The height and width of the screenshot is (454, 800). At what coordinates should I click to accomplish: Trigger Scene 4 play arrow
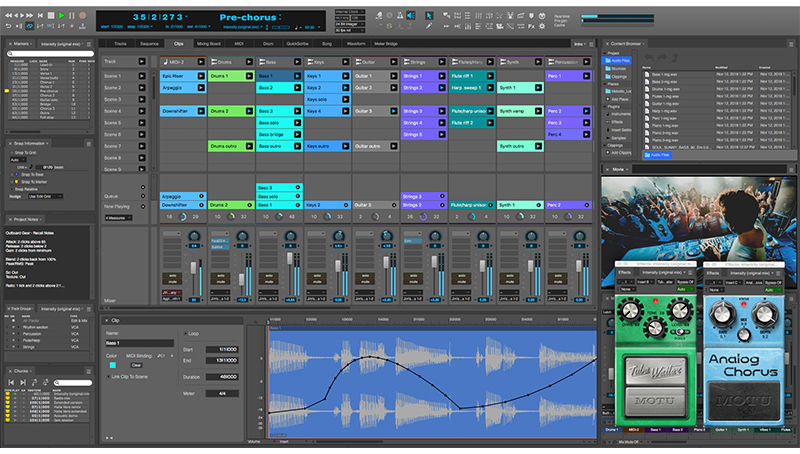pyautogui.click(x=142, y=111)
